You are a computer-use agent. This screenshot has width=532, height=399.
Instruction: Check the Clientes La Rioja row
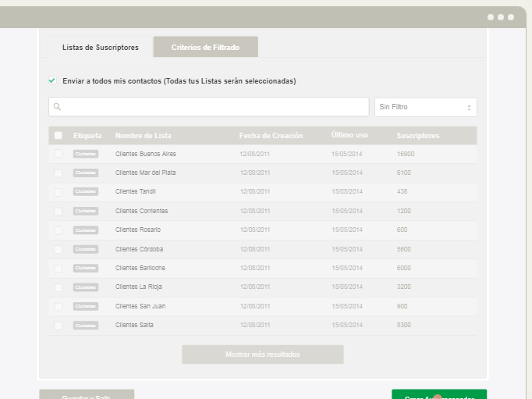[59, 287]
